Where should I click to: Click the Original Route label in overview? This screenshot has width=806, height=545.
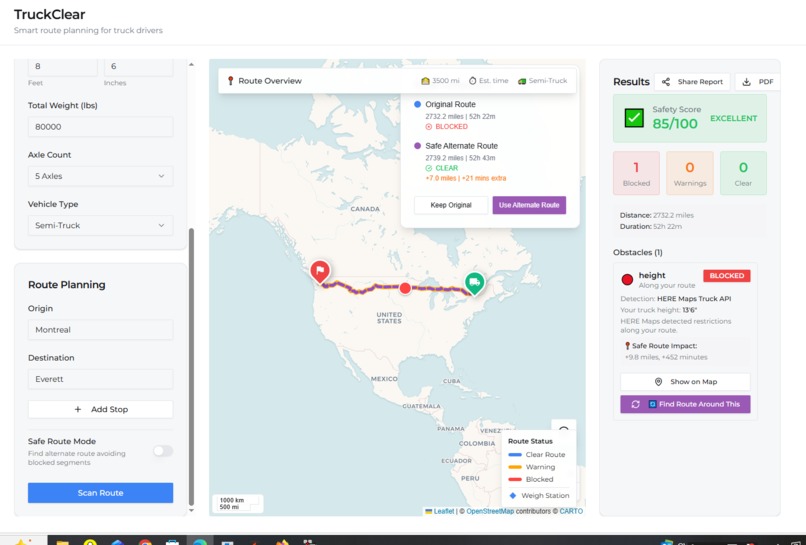tap(450, 104)
